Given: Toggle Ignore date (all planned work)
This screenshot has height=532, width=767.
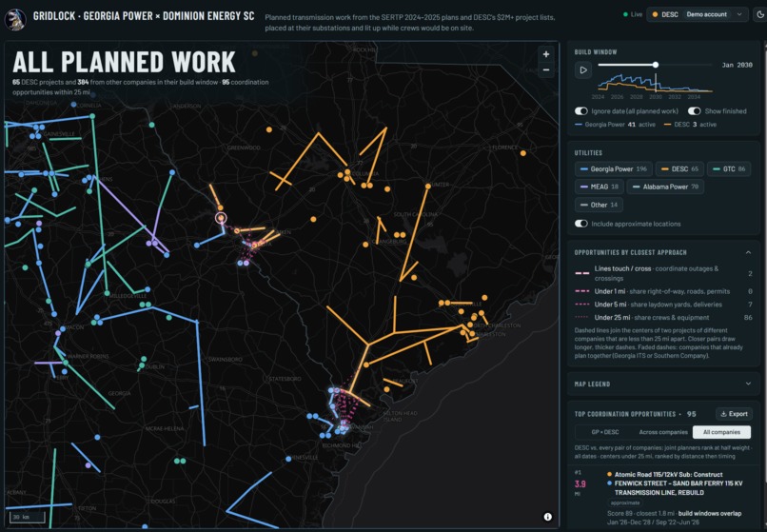Looking at the screenshot, I should point(581,111).
